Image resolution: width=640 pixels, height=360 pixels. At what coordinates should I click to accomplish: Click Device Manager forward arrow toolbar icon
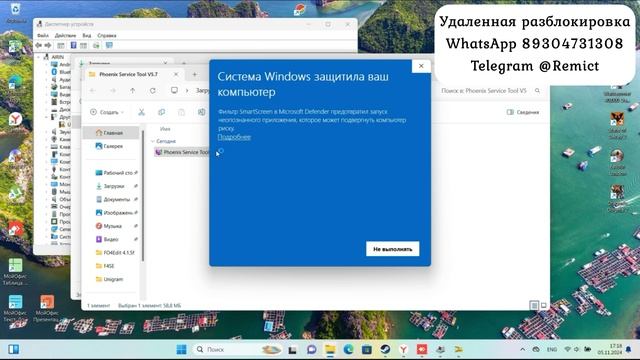tap(48, 45)
